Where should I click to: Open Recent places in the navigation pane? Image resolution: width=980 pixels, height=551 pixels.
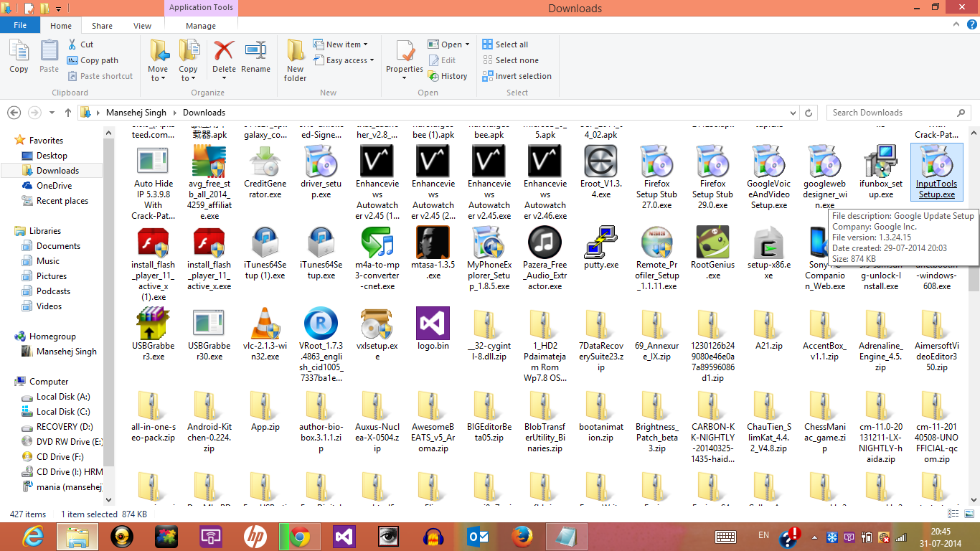coord(62,201)
